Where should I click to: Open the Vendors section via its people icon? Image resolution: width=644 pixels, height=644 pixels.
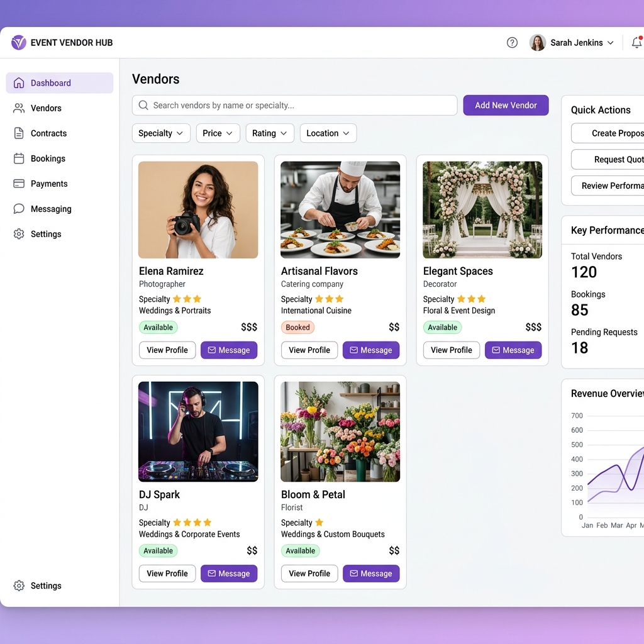click(18, 108)
